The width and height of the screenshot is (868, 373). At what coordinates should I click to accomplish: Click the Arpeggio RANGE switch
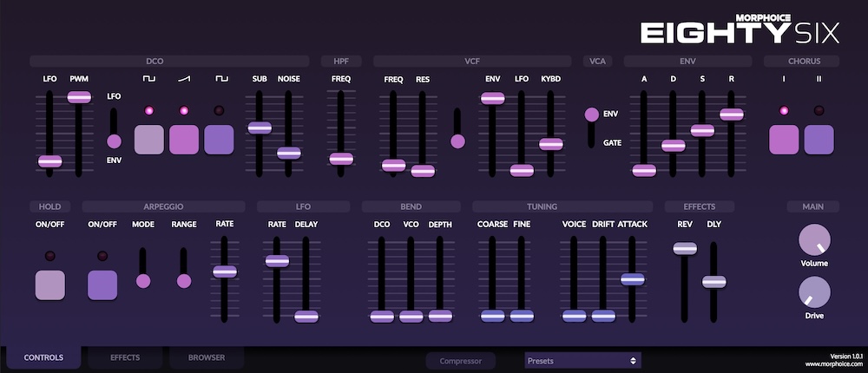coord(184,281)
